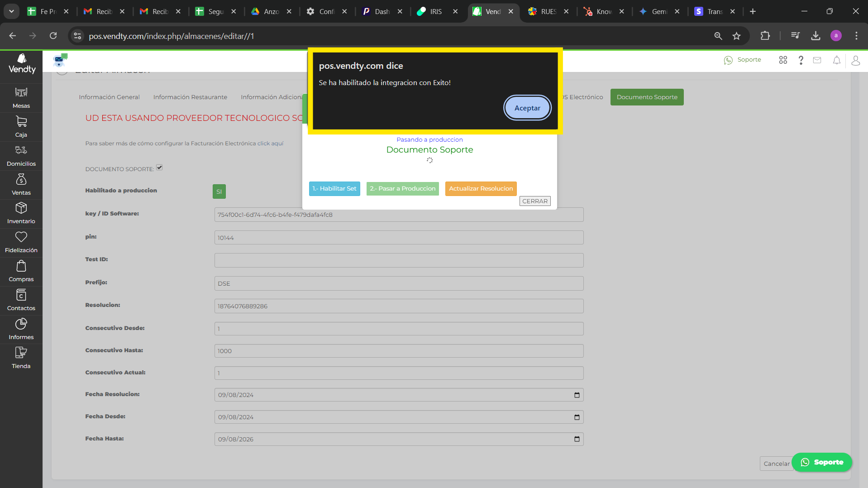
Task: Toggle the DOCUMENTO SOPORTE checkbox
Action: [159, 167]
